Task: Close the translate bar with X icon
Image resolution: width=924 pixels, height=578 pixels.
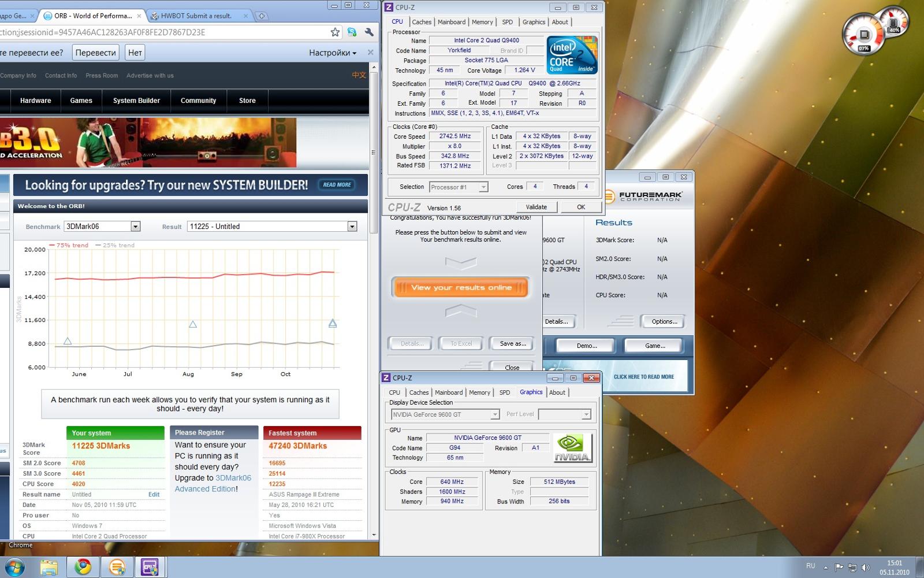Action: [371, 53]
